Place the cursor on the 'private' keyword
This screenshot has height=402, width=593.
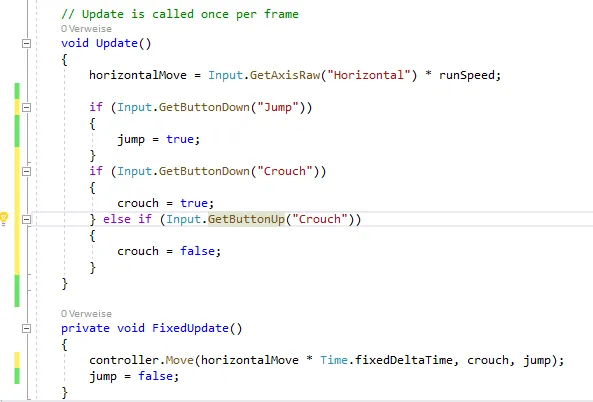85,328
